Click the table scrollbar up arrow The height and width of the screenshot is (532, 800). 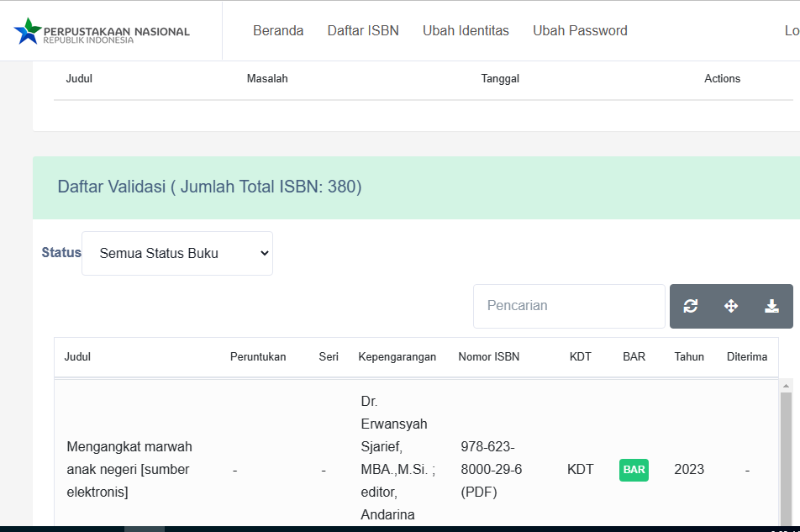point(786,386)
